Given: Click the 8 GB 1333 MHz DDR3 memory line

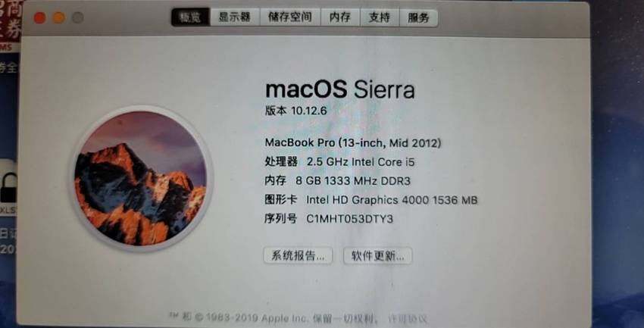Looking at the screenshot, I should pyautogui.click(x=353, y=181).
